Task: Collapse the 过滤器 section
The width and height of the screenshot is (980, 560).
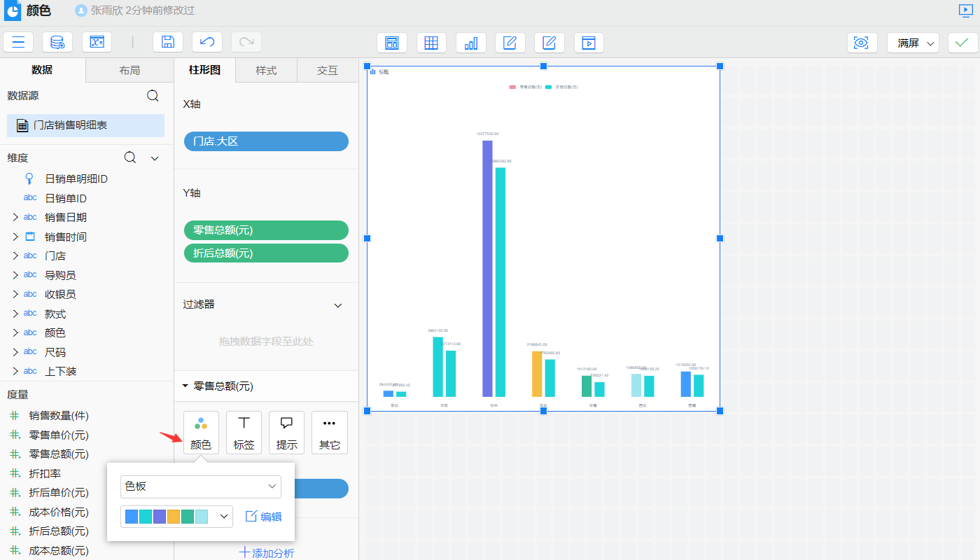Action: click(338, 305)
